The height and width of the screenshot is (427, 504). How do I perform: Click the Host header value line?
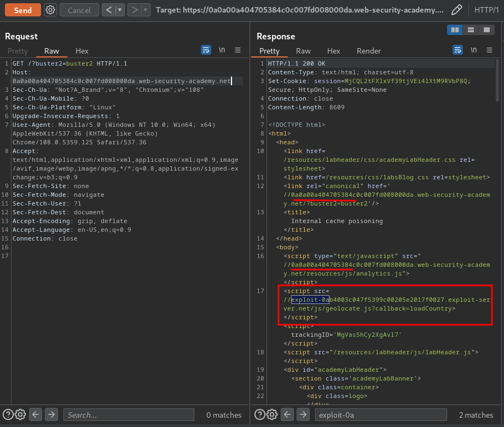(x=121, y=81)
